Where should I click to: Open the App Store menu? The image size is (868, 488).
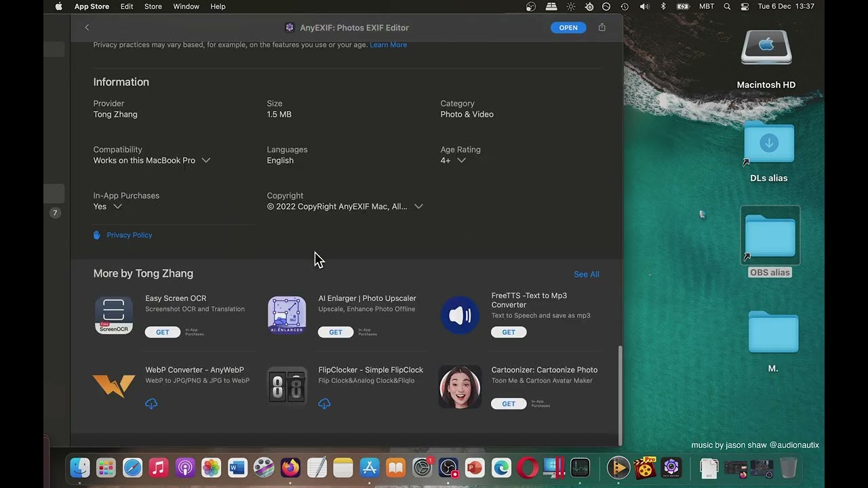click(92, 6)
